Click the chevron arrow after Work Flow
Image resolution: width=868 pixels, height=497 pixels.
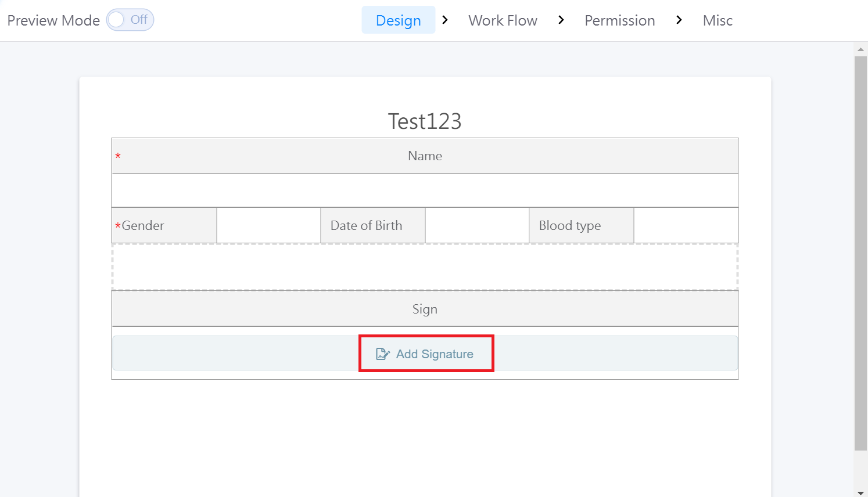[x=561, y=20]
